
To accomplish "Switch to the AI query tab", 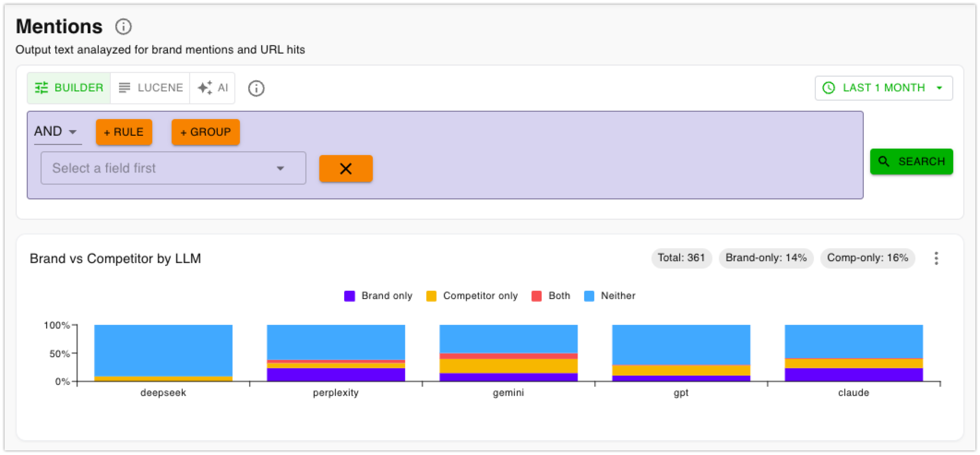I will [x=213, y=88].
